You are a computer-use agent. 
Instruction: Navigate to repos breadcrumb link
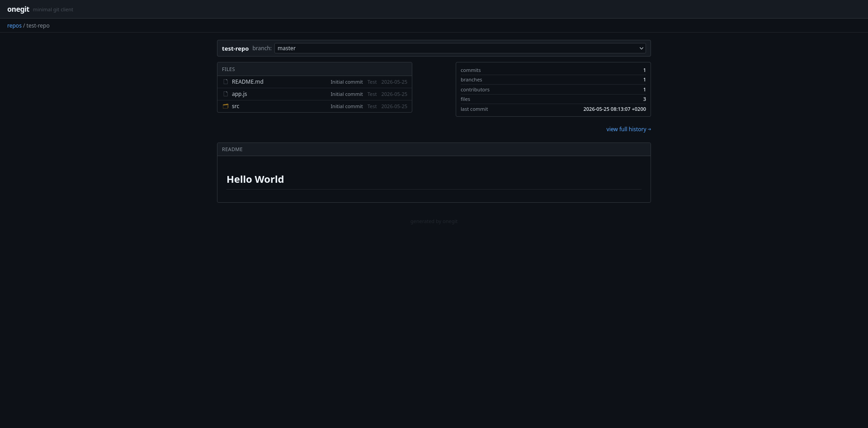(x=14, y=26)
